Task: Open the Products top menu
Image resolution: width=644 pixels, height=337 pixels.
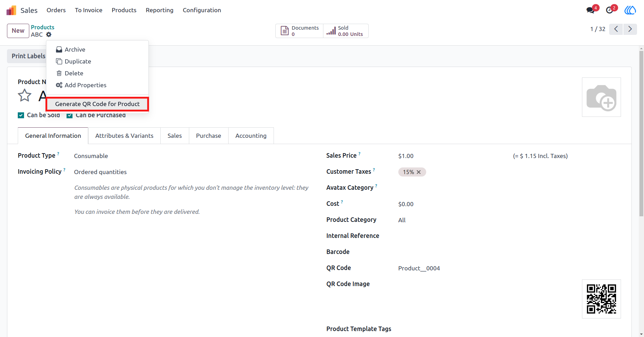Action: click(x=124, y=10)
